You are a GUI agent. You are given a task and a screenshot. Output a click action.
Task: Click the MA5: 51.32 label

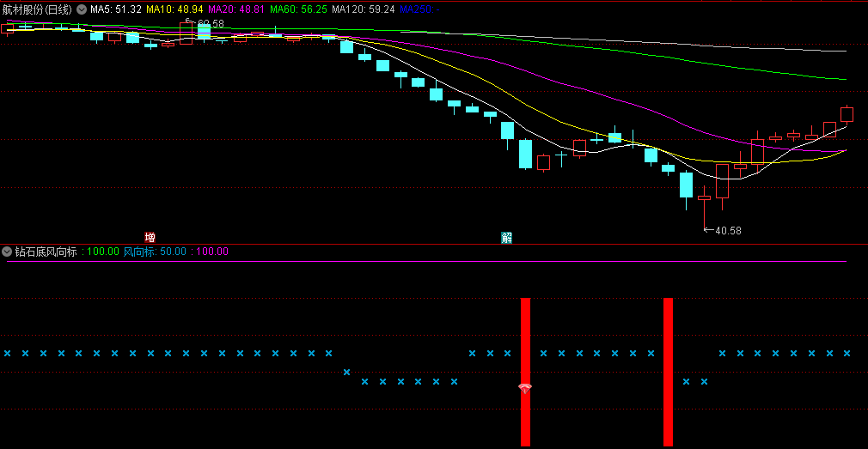116,9
